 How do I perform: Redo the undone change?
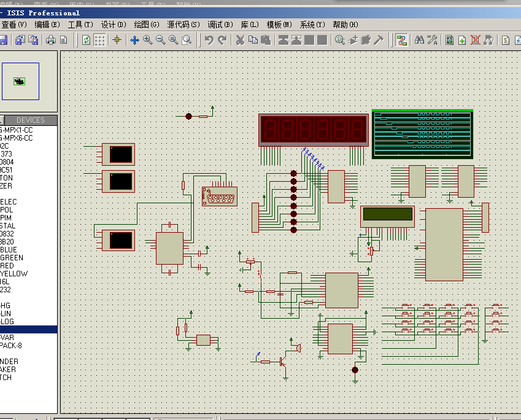[222, 41]
